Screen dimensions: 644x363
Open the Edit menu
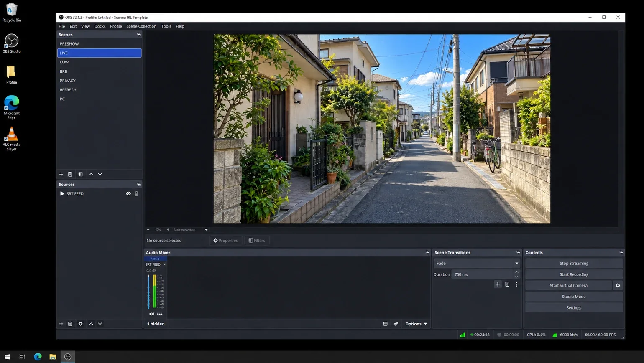coord(73,26)
